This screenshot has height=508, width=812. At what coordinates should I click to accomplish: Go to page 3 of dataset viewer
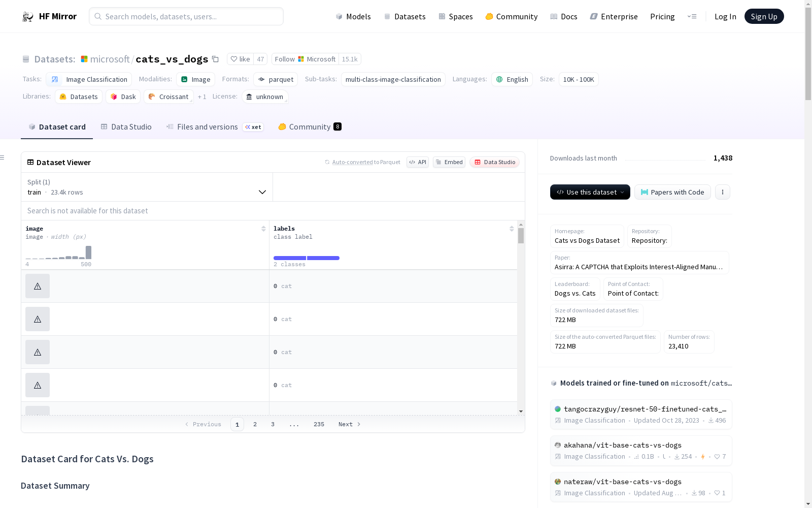tap(273, 424)
